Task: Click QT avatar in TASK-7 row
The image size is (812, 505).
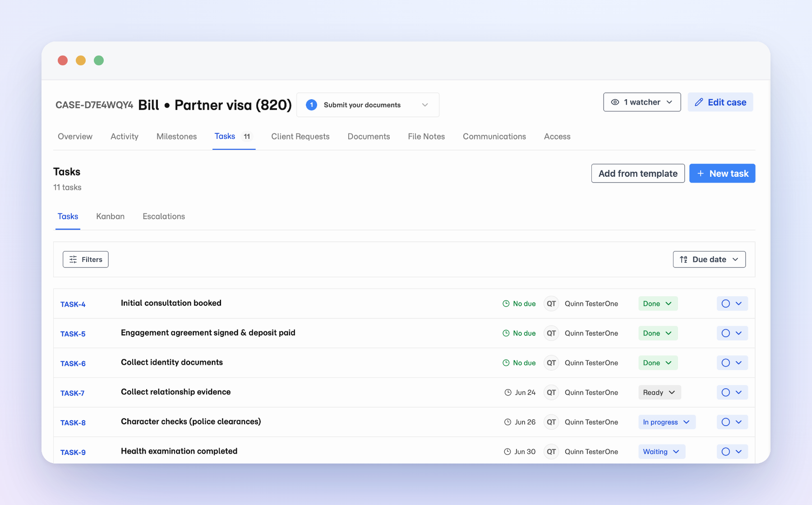Action: (x=551, y=393)
